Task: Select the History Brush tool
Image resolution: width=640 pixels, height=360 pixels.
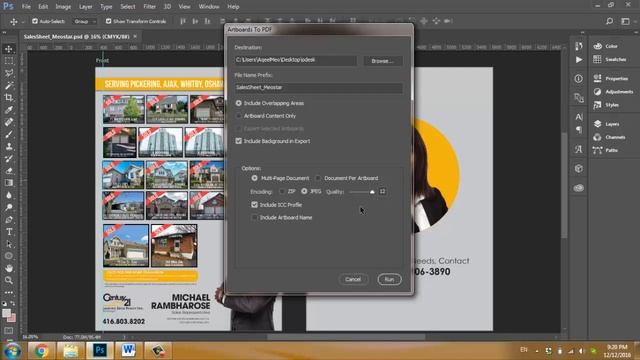Action: pos(9,159)
